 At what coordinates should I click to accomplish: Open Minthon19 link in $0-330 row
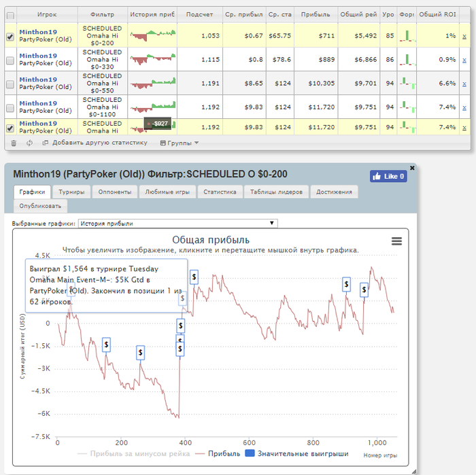pyautogui.click(x=38, y=56)
